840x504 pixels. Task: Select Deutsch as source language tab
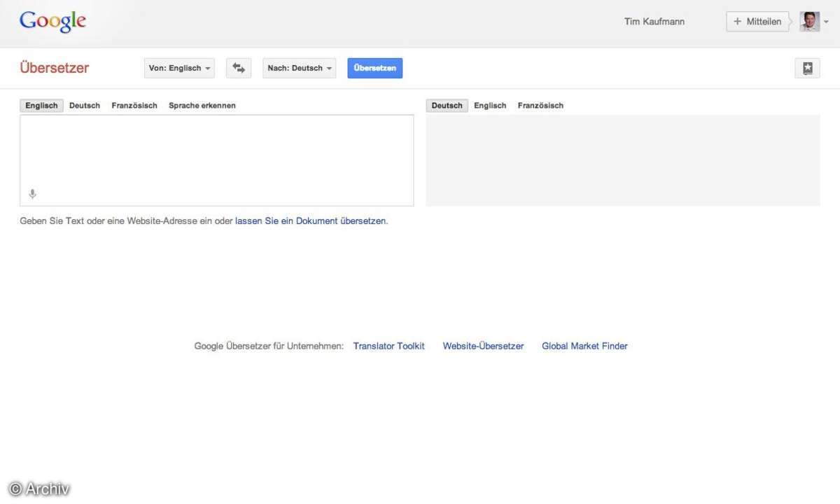coord(85,106)
